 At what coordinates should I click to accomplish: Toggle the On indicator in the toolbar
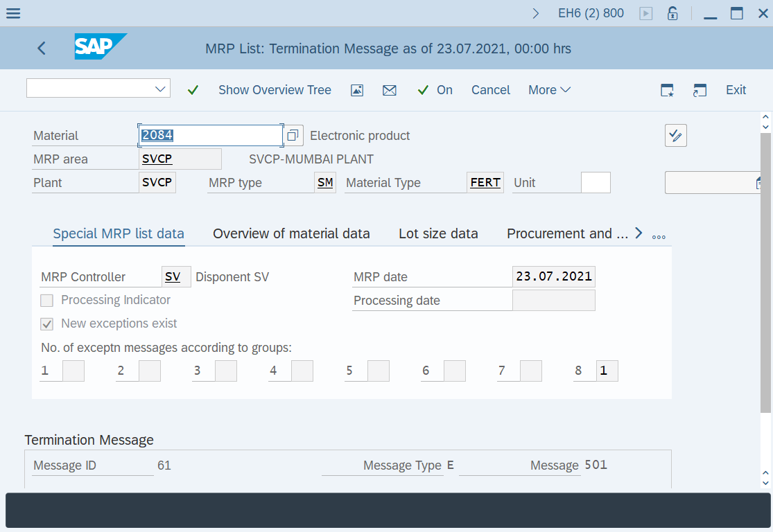pos(435,90)
